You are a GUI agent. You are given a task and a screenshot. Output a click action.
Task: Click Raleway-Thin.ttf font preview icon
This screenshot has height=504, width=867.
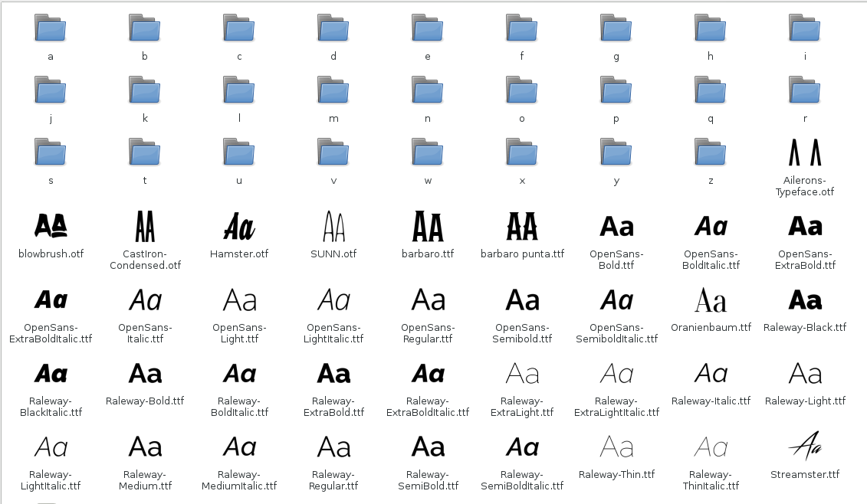(616, 447)
